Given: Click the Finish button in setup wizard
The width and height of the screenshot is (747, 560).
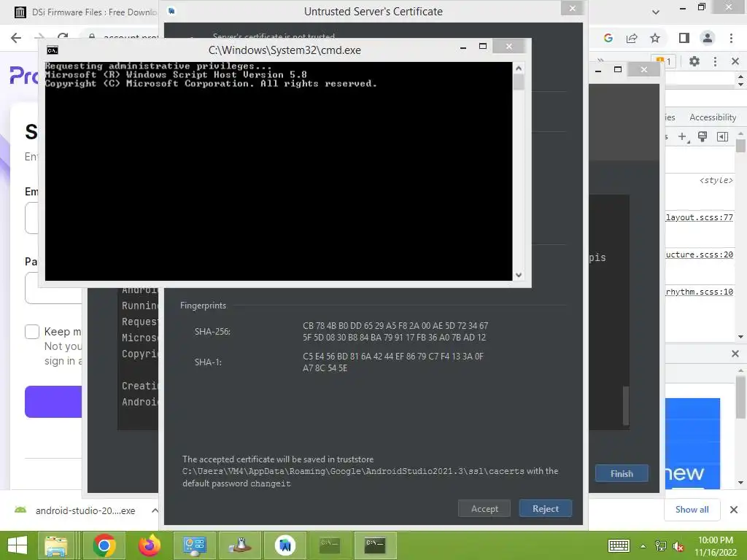Looking at the screenshot, I should point(622,473).
